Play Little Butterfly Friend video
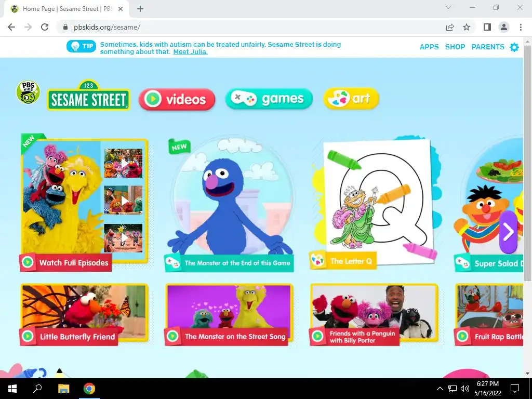Viewport: 532px width, 399px height. [x=84, y=314]
